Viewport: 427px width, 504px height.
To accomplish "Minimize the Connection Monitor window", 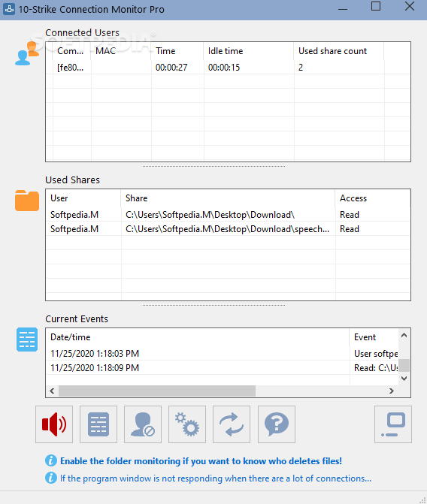I will click(343, 9).
